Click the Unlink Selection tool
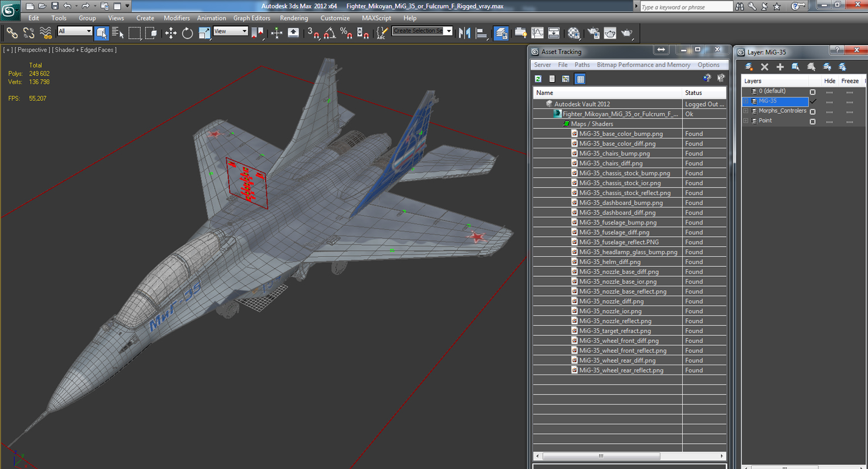 pos(28,33)
